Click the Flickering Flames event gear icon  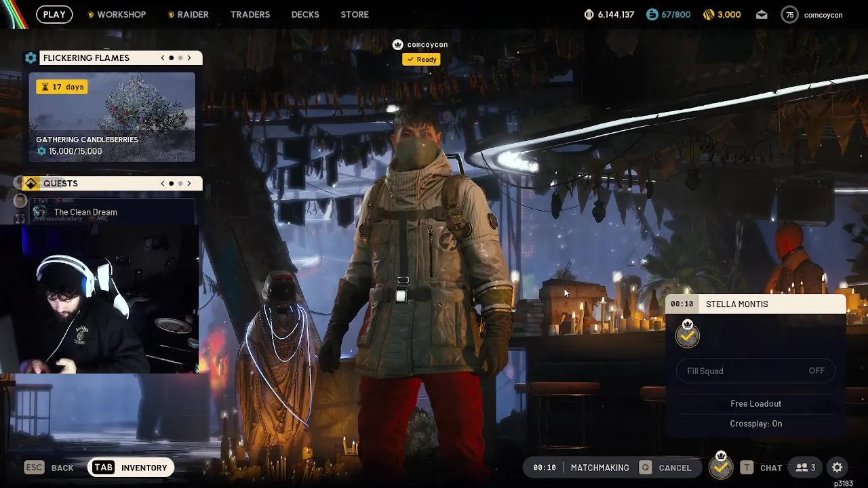tap(31, 58)
